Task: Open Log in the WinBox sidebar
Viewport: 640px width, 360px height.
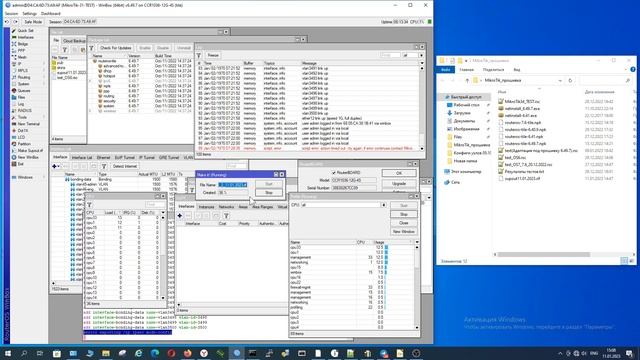Action: click(21, 104)
